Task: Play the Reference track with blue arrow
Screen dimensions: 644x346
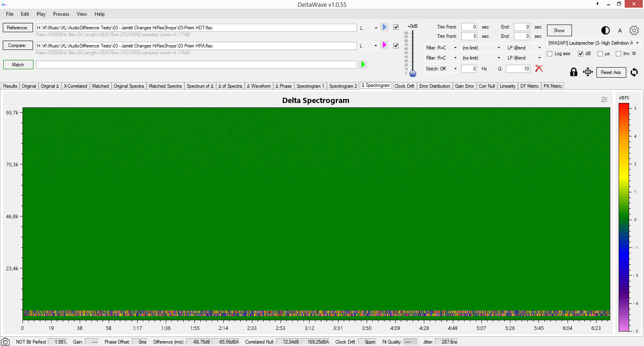Action: point(384,27)
